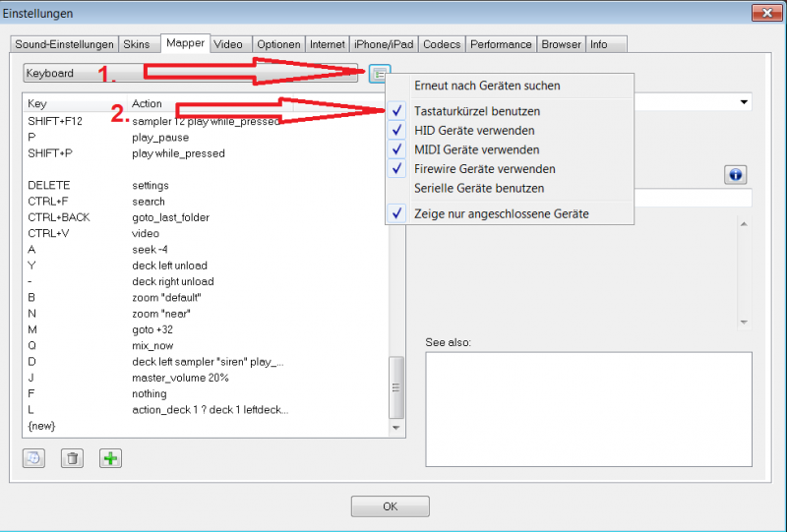
Task: Open the Keyboard device dropdown
Action: click(190, 74)
